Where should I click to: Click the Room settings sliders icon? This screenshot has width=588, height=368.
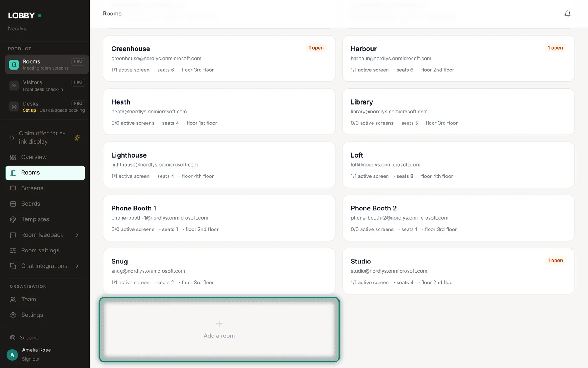point(13,251)
